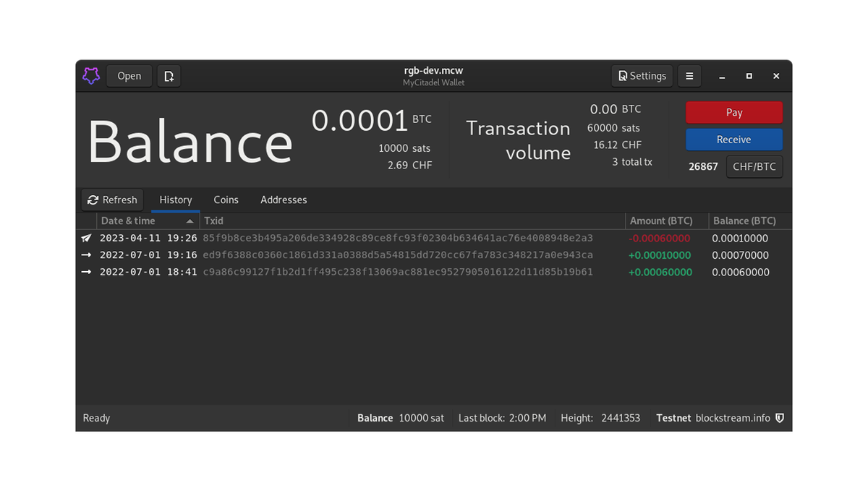Switch to the Coins tab
This screenshot has width=868, height=496.
[x=226, y=200]
